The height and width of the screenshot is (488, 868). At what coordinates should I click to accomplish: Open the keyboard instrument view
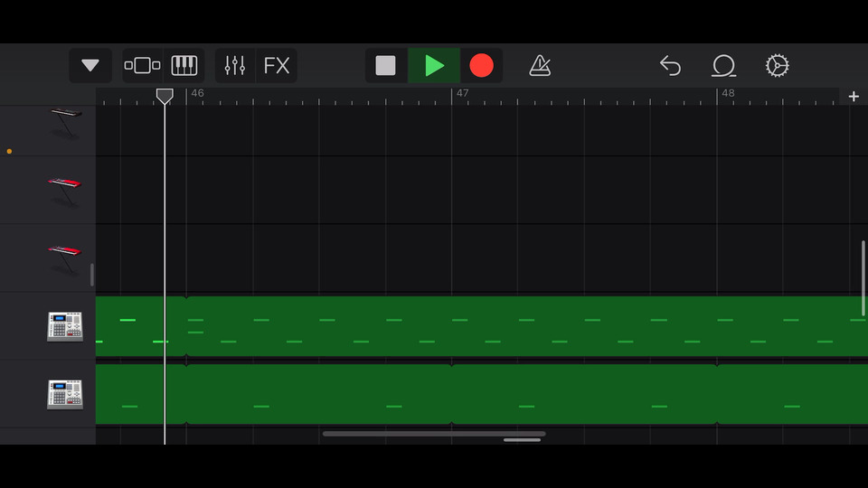point(184,65)
